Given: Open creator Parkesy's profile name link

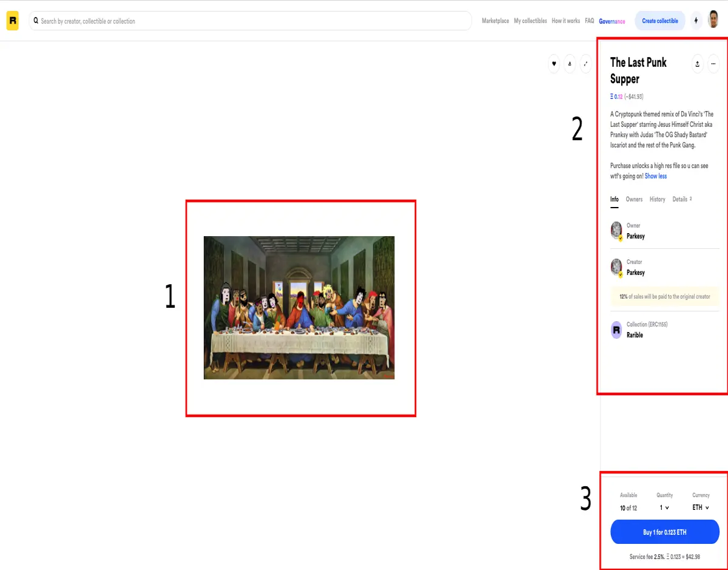Looking at the screenshot, I should coord(636,273).
